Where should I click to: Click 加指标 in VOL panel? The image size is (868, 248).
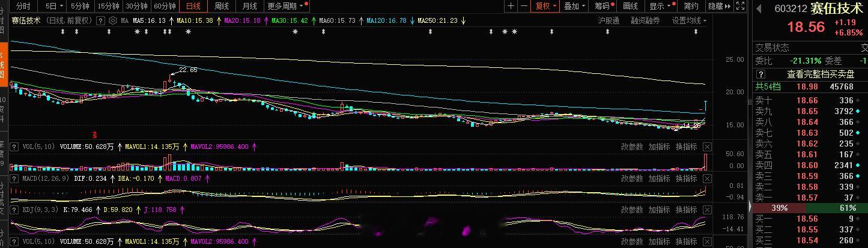(659, 147)
